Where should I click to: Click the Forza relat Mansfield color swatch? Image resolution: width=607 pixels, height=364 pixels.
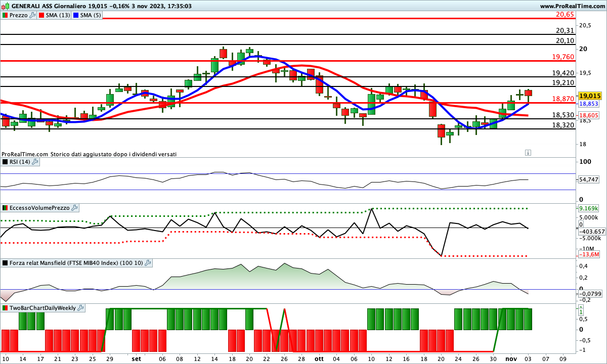[5, 263]
